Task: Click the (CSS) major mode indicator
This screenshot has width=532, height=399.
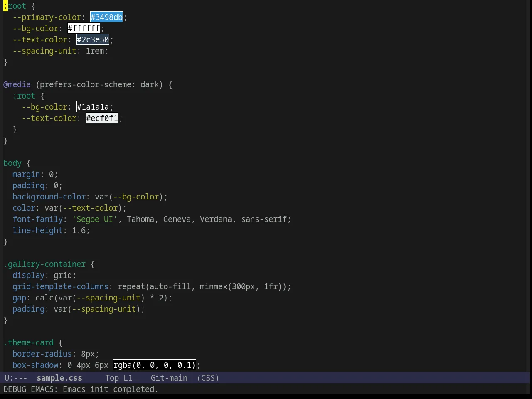Action: pos(208,378)
